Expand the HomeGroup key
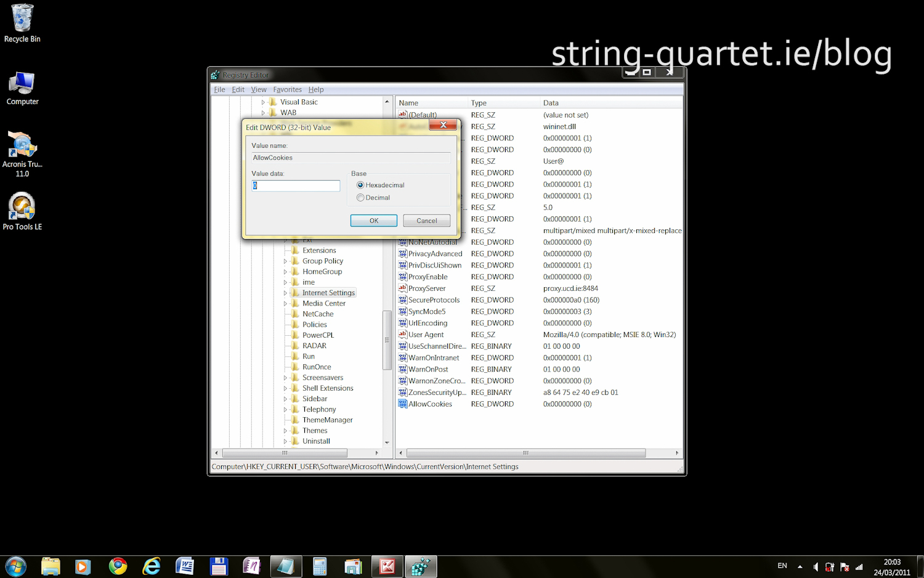 tap(285, 272)
